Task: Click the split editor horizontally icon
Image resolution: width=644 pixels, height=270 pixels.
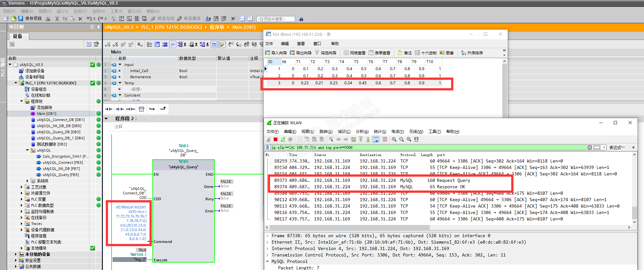Action: (242, 19)
